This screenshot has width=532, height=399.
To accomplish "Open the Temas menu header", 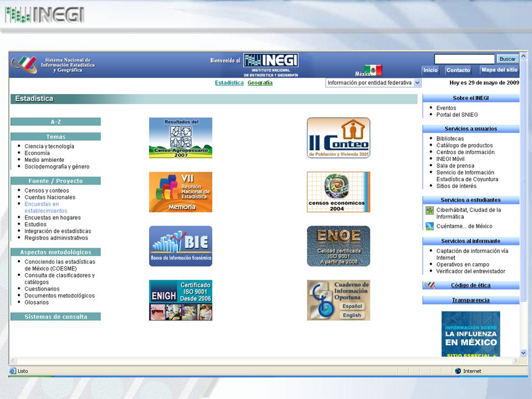I will point(55,137).
